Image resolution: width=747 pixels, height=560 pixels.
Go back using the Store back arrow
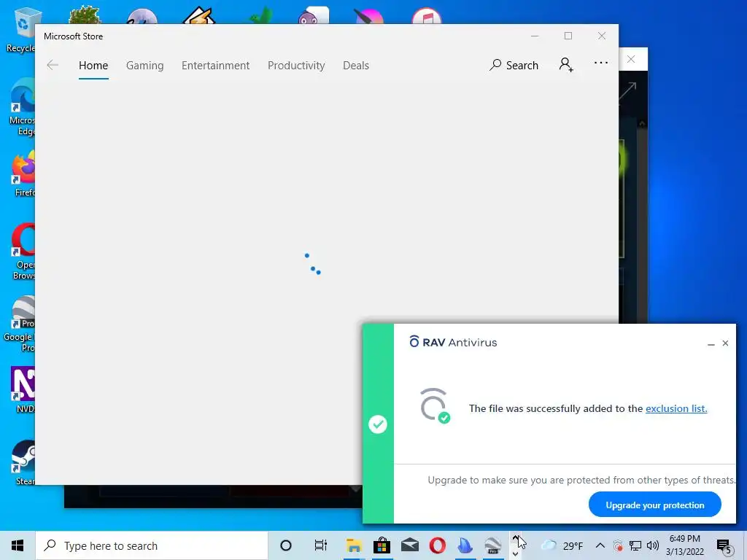click(x=53, y=65)
